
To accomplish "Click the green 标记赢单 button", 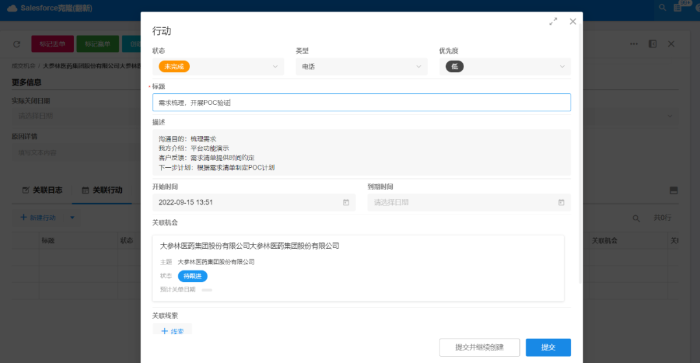I will (98, 44).
